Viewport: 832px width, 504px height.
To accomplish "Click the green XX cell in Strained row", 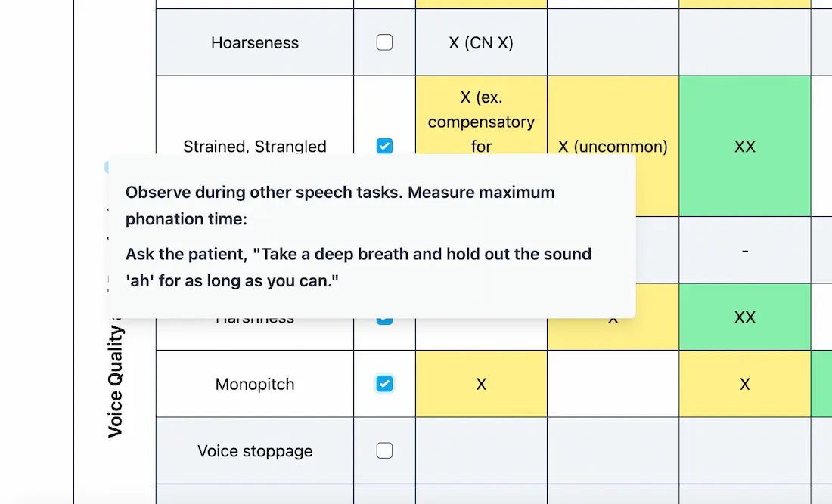I will coord(744,147).
